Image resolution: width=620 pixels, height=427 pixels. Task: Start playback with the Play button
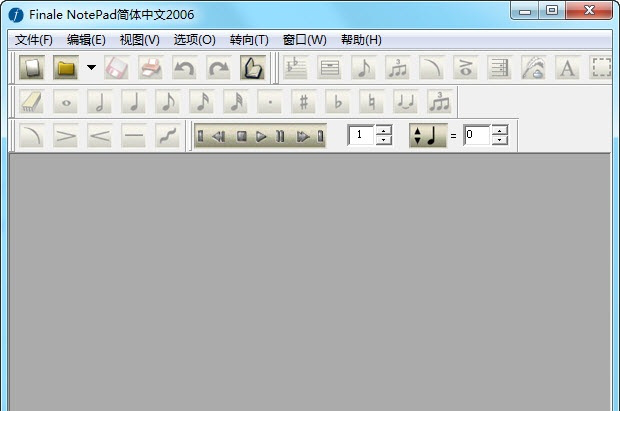261,136
